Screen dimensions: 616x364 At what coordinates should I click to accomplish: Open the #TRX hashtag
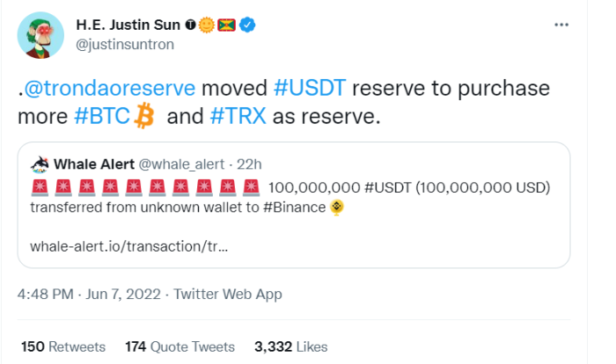(x=239, y=117)
